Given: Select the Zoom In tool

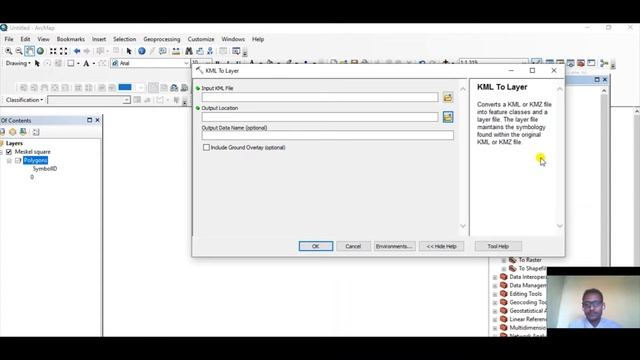Looking at the screenshot, I should pos(9,51).
